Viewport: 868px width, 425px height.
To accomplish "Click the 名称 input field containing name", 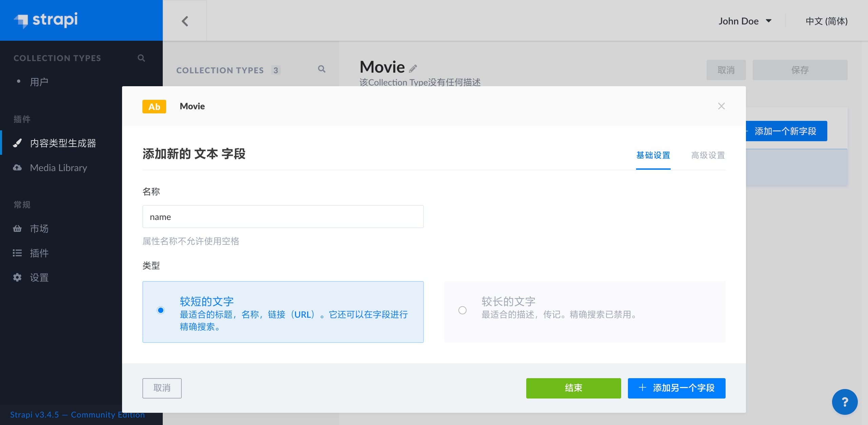I will (x=283, y=217).
